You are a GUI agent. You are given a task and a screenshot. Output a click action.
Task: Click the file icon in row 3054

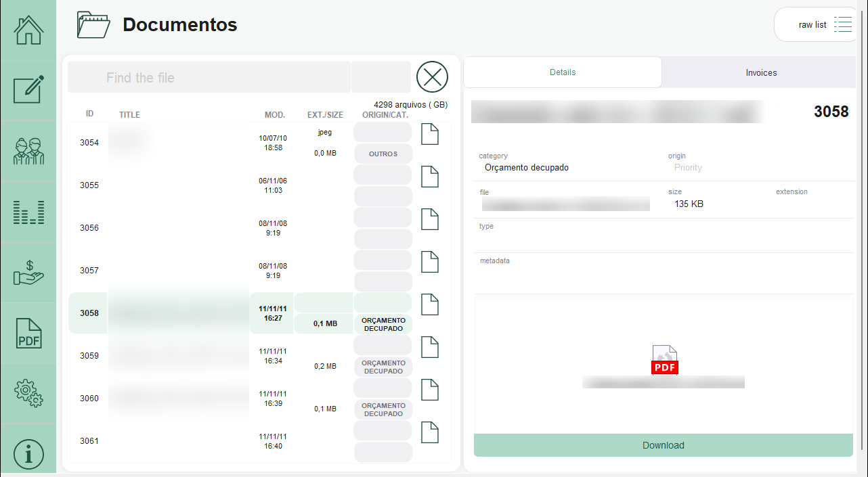(430, 134)
